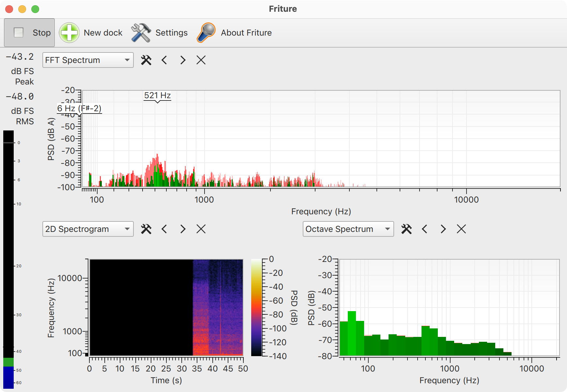
Task: Click the green window zoom button
Action: [x=35, y=9]
